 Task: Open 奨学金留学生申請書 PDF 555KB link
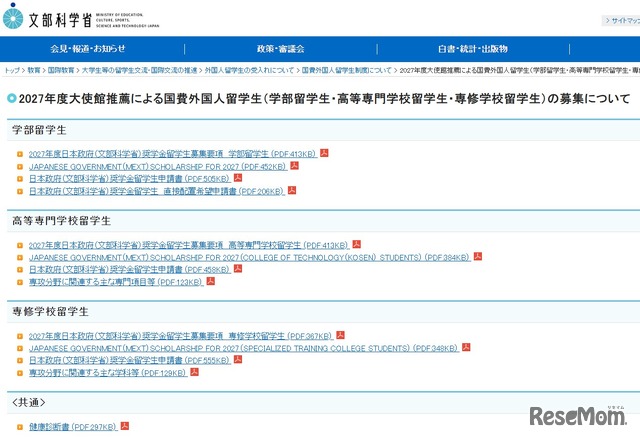coord(130,361)
